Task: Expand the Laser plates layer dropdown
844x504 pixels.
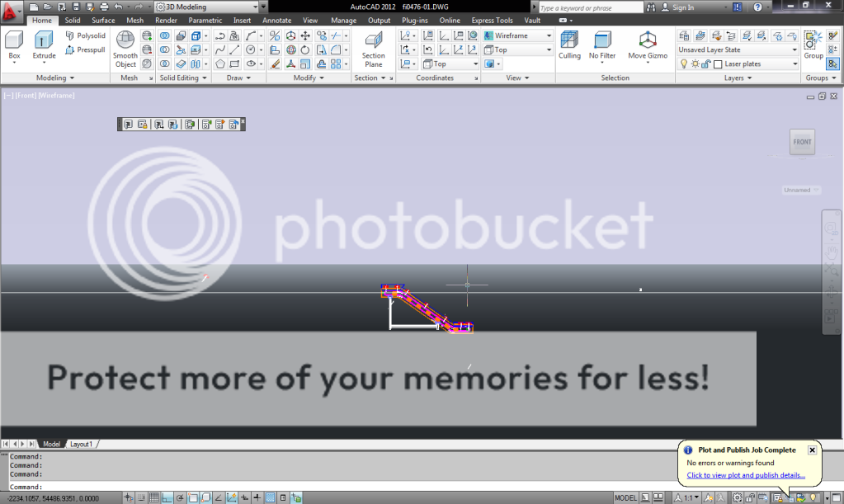Action: (794, 64)
